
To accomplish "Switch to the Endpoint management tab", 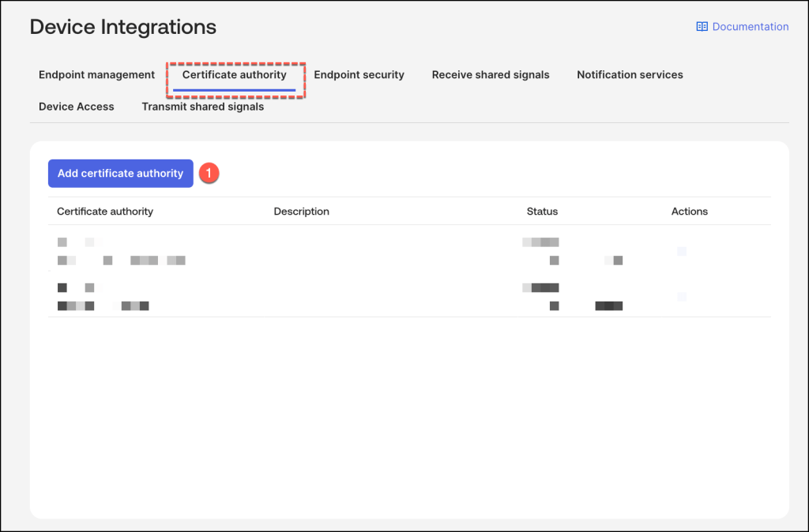I will tap(96, 75).
